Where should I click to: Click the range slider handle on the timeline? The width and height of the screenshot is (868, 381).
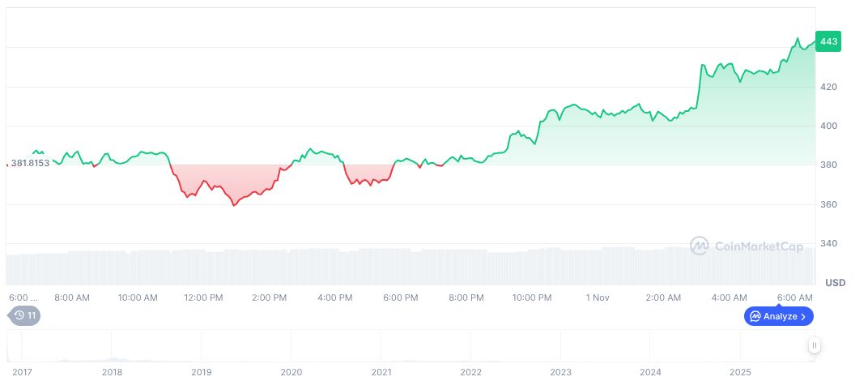tap(814, 345)
